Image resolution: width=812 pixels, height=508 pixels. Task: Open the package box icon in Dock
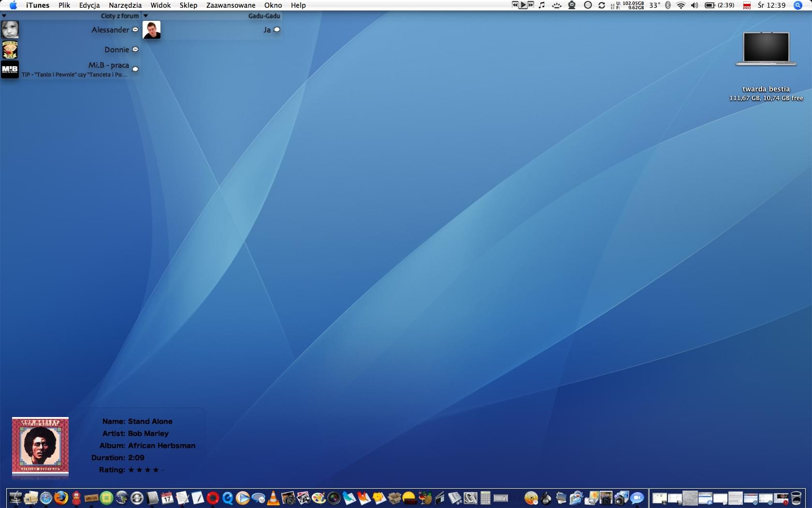click(394, 497)
